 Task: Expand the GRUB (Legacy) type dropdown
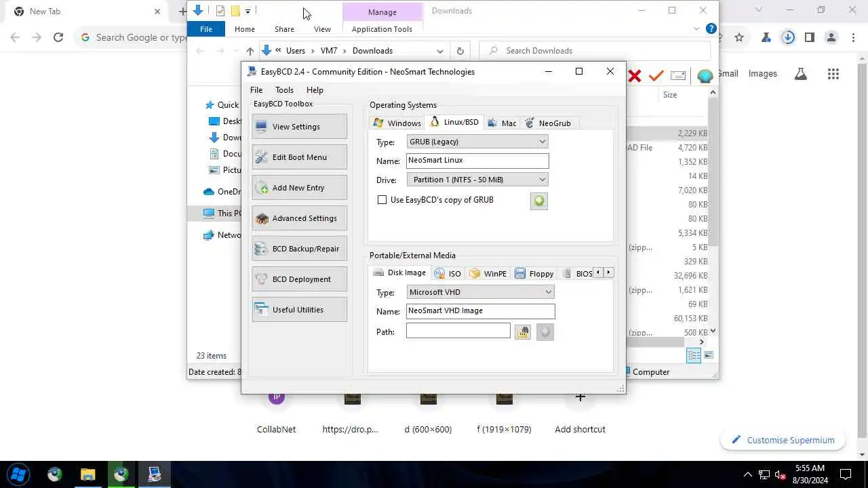click(x=477, y=142)
